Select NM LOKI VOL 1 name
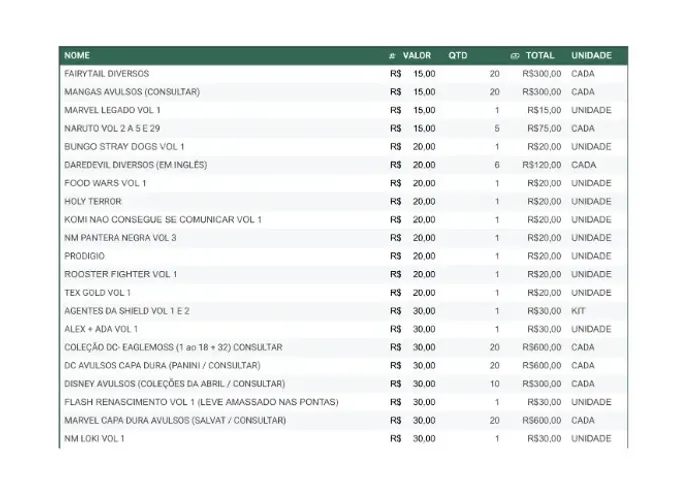Screen dimensions: 700x496 click(94, 439)
